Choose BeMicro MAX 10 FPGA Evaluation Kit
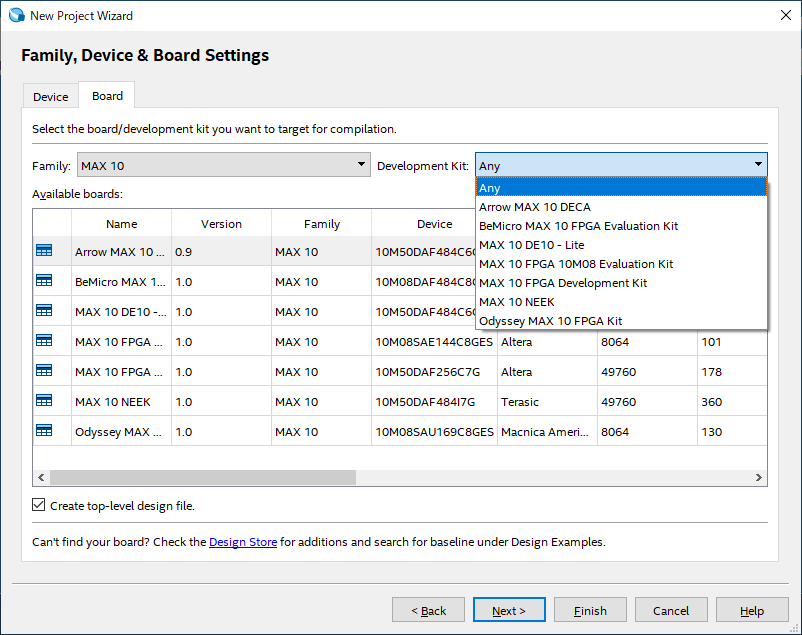This screenshot has width=802, height=635. coord(621,226)
